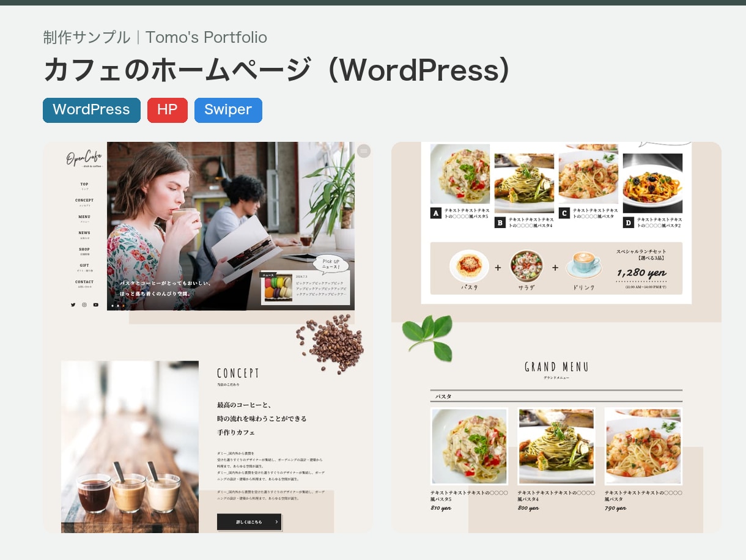Open CONCEPT in the cafe site navigation
746x560 pixels.
point(84,202)
